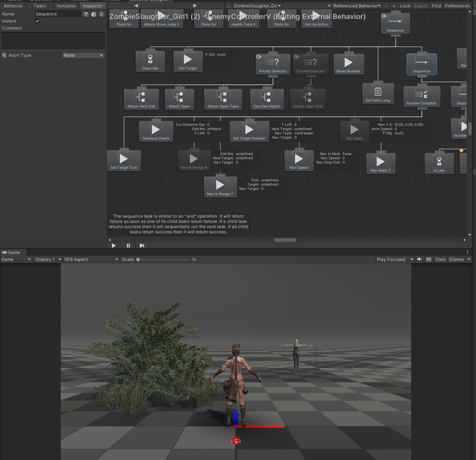This screenshot has height=460, width=476.
Task: Open the Abort Type dropdown
Action: point(83,55)
